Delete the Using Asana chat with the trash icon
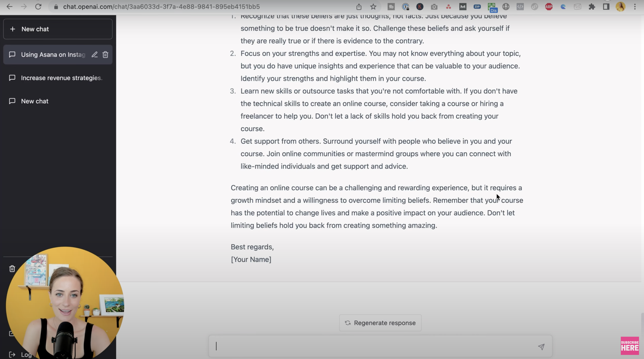 [105, 55]
